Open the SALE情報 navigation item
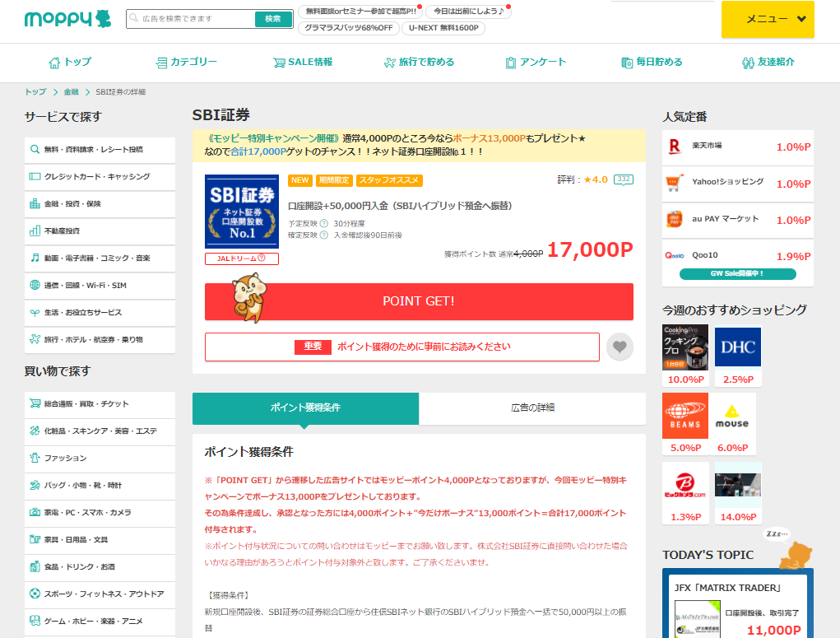 pyautogui.click(x=303, y=63)
